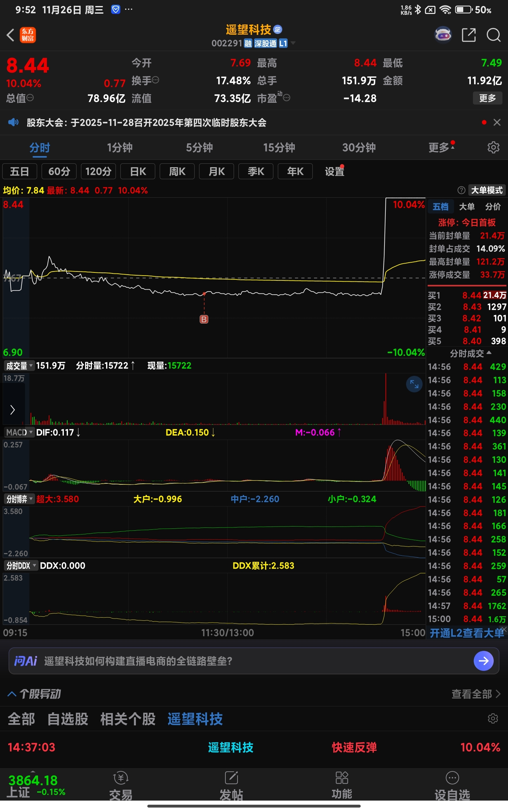Select the 全部 filter tab

(x=21, y=719)
